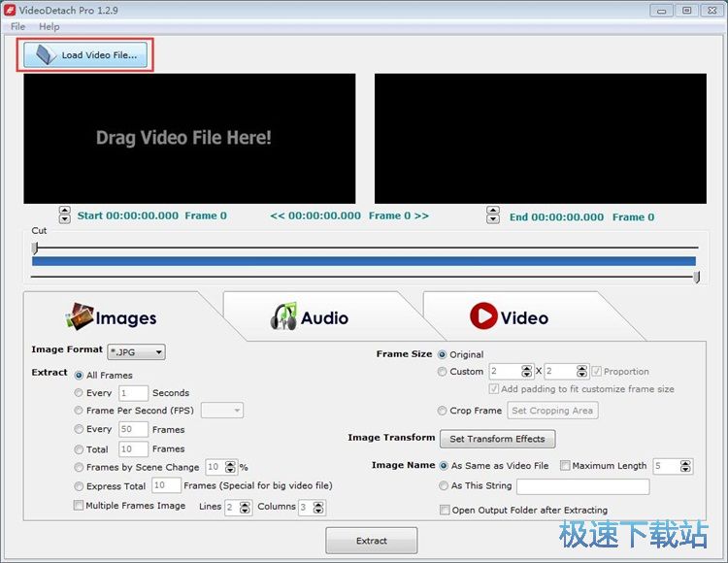Adjust the Scene Change percent spinner
The width and height of the screenshot is (728, 563).
(x=230, y=467)
